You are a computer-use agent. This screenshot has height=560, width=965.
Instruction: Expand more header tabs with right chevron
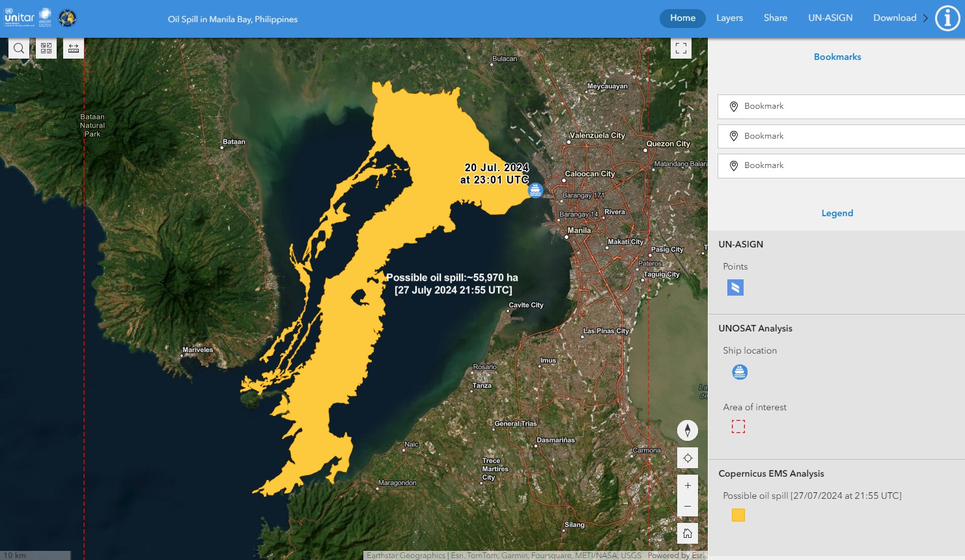pos(925,18)
